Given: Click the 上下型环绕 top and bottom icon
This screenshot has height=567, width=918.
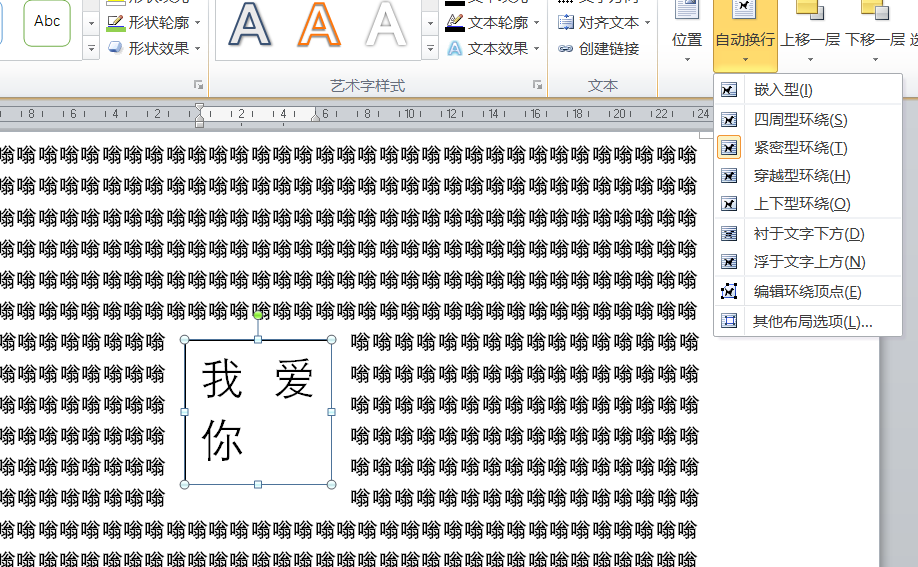Looking at the screenshot, I should (729, 204).
